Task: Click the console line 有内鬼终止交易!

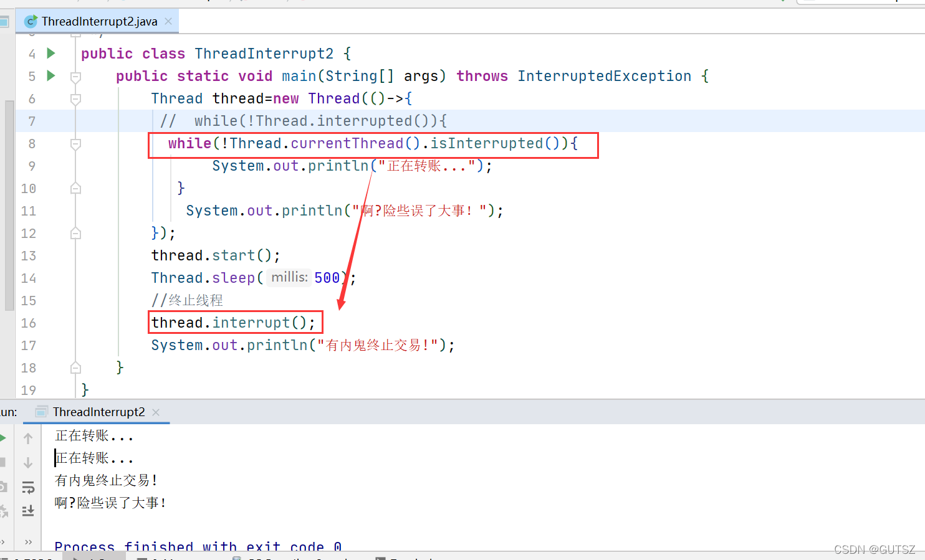Action: coord(106,480)
